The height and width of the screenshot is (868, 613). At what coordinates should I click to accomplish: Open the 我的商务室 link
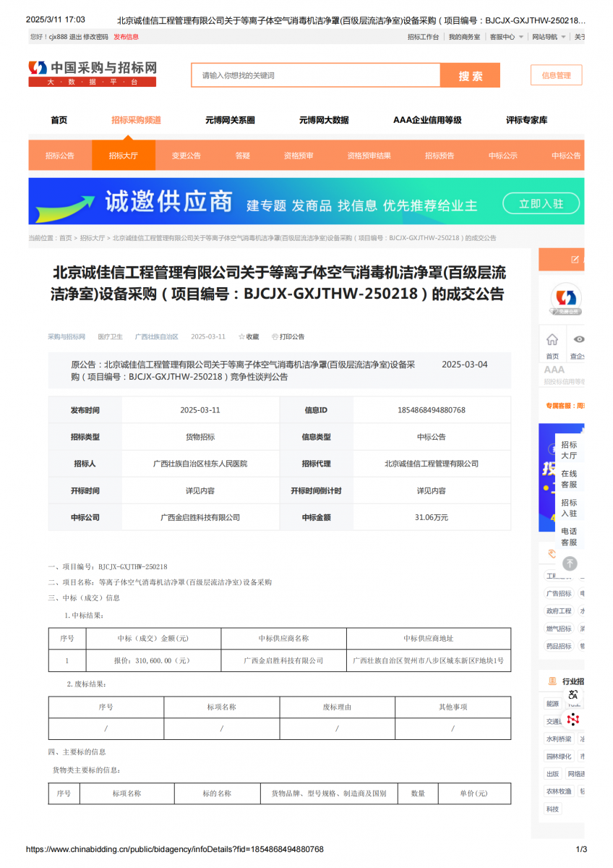(464, 37)
